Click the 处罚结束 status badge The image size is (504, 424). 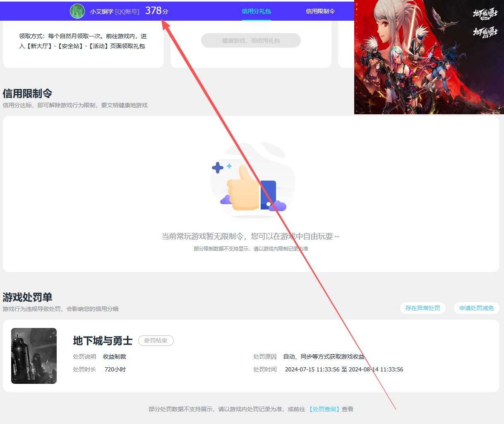point(156,340)
